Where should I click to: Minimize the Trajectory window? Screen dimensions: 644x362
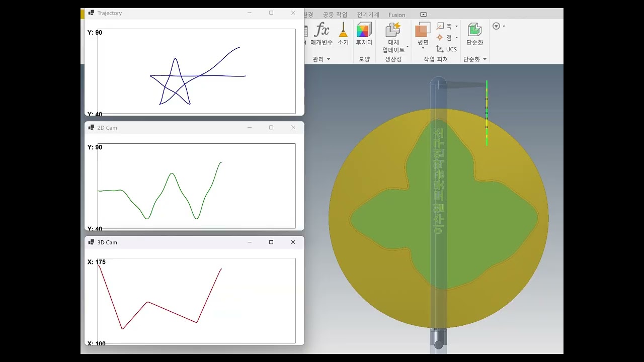(249, 13)
